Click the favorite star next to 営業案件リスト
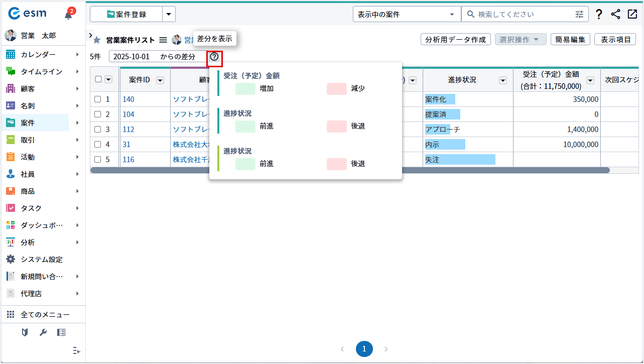 coord(97,40)
